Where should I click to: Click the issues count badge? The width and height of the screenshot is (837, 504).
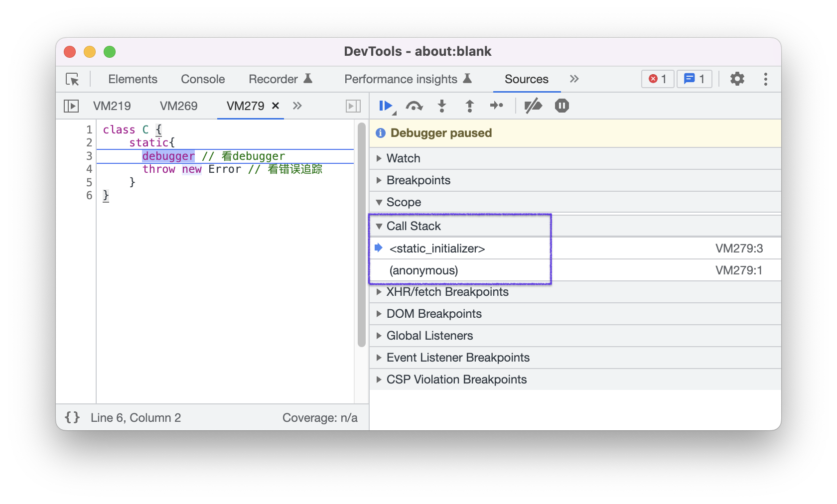click(x=695, y=79)
